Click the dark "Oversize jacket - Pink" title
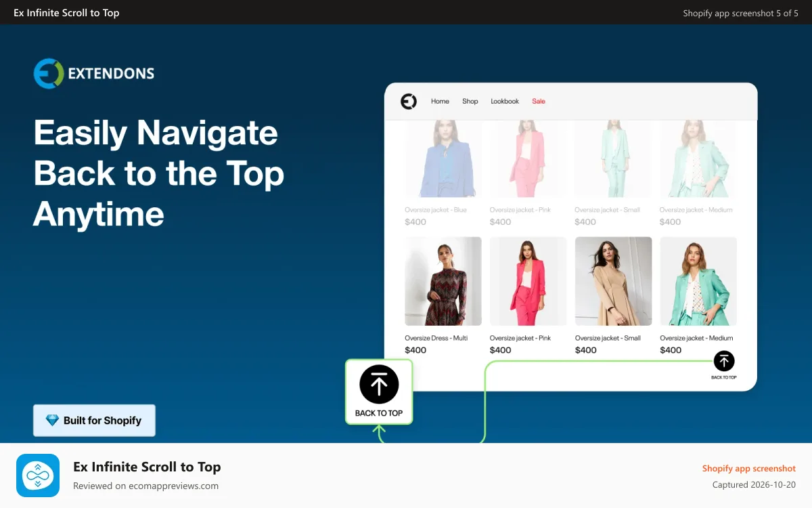812x508 pixels. pyautogui.click(x=520, y=338)
